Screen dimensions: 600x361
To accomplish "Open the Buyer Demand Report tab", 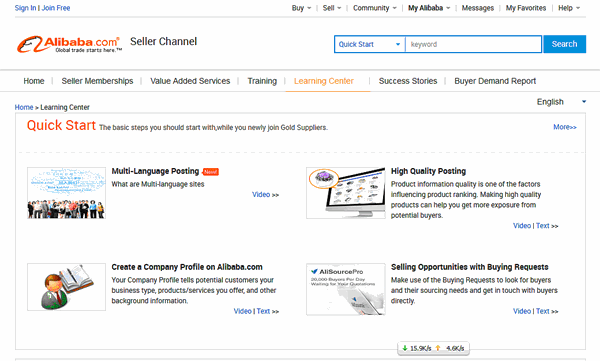I will [495, 81].
